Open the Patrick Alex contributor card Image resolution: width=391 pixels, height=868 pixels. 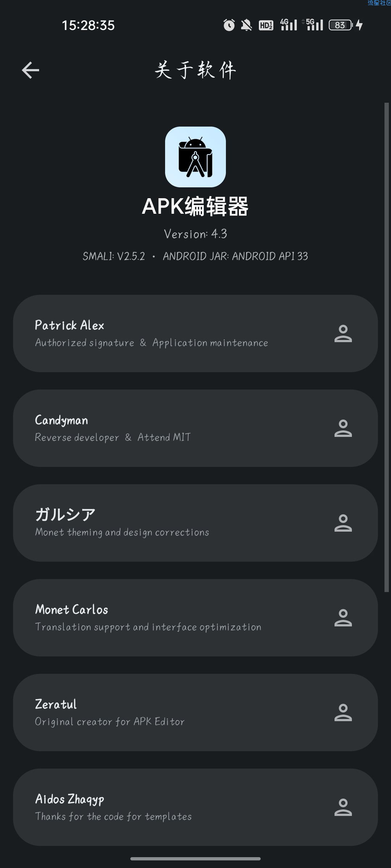pos(195,333)
